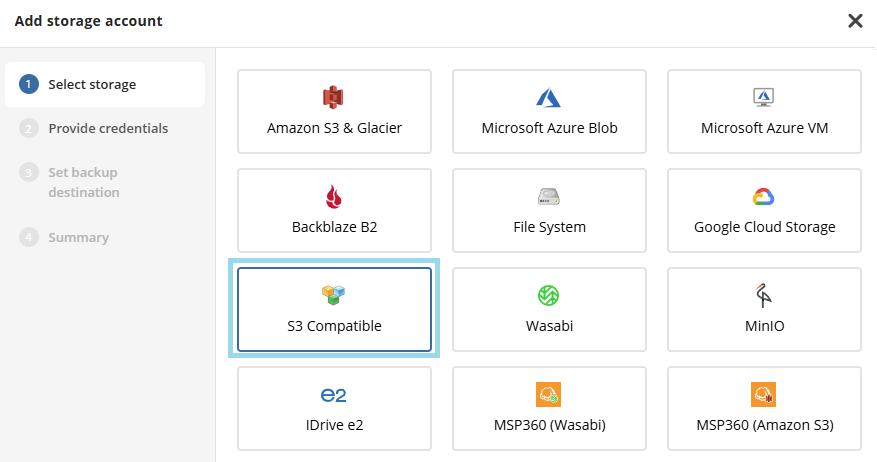The image size is (877, 462).
Task: Open the Select storage step
Action: click(x=92, y=85)
